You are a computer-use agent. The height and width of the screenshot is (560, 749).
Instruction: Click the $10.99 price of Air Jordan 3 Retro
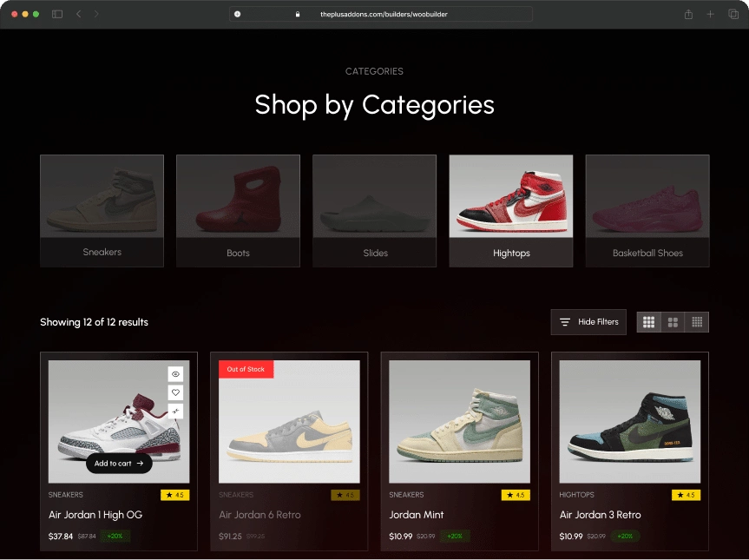pyautogui.click(x=571, y=536)
